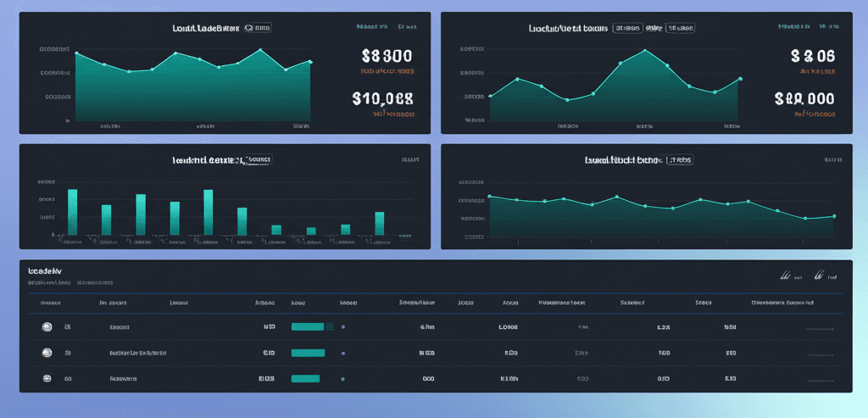Viewport: 868px width, 418px height.
Task: Click the teal progress bar in first table row
Action: coord(309,326)
